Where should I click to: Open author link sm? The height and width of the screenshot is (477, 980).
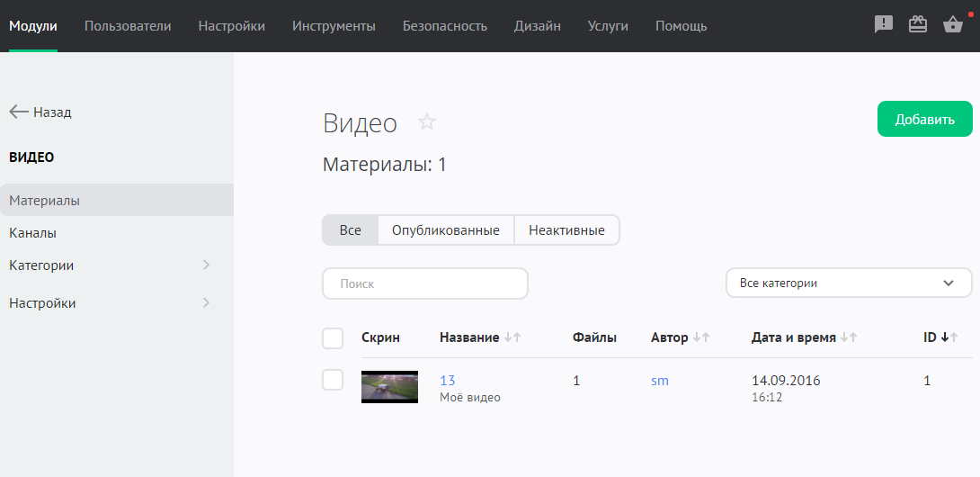coord(660,381)
